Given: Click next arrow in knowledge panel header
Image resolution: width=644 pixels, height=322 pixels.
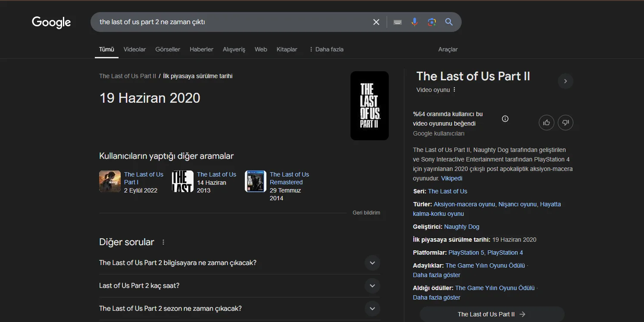Looking at the screenshot, I should [566, 81].
